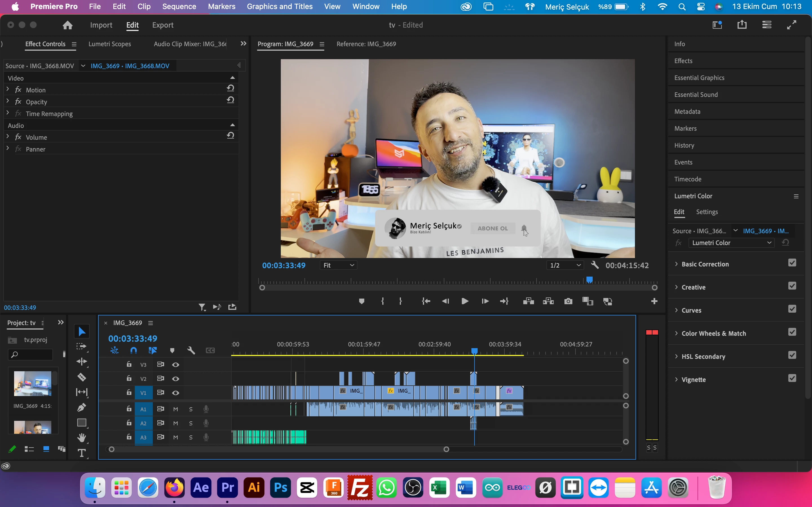Select the Razor tool
812x507 pixels.
(81, 377)
